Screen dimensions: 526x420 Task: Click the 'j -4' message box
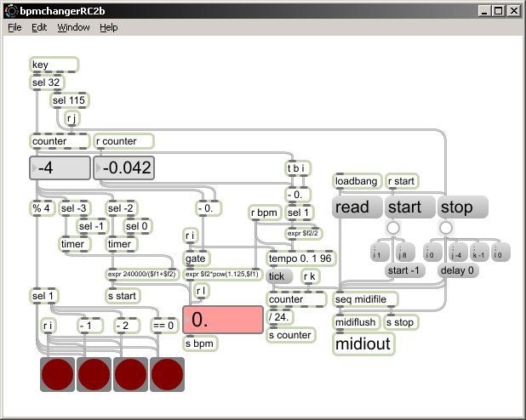click(x=458, y=253)
